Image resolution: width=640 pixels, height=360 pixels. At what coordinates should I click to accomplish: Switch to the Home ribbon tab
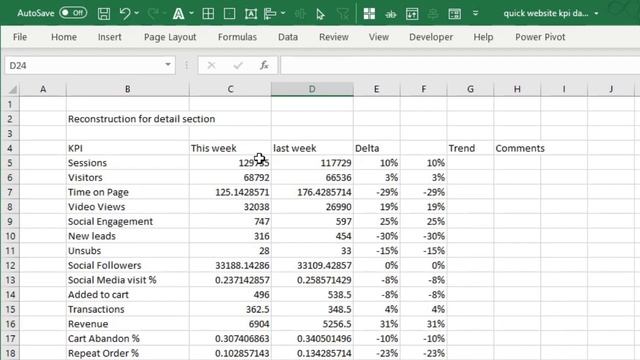[x=64, y=37]
